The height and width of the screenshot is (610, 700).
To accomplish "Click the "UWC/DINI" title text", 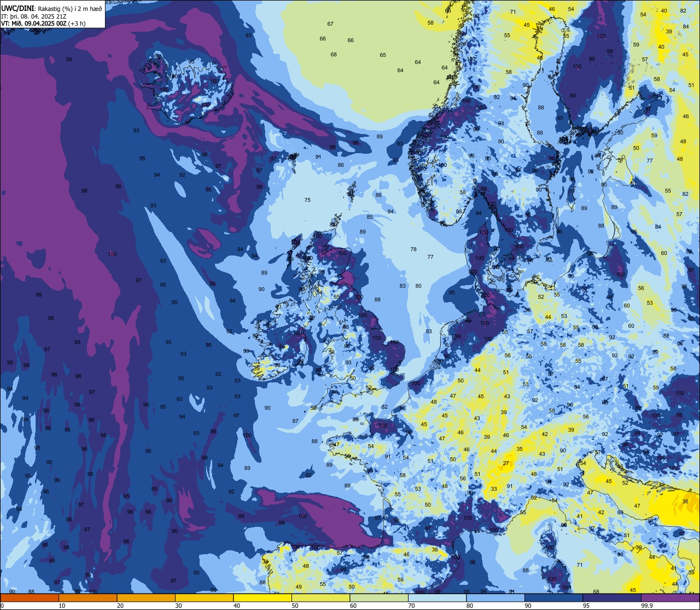I will (18, 9).
